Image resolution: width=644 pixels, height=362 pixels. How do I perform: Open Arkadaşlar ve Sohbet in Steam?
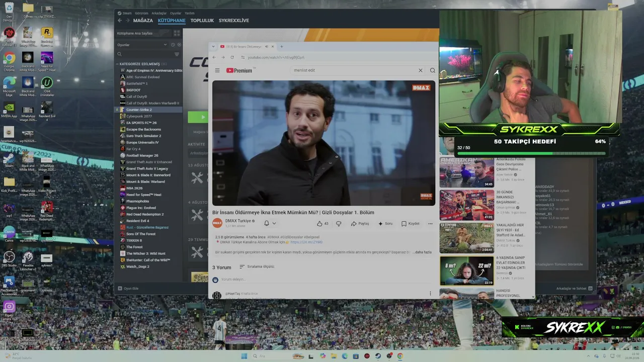pos(575,289)
